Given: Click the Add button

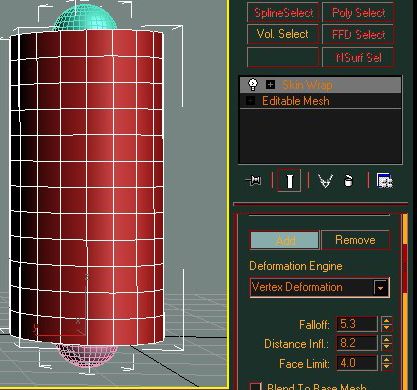Looking at the screenshot, I should [285, 240].
